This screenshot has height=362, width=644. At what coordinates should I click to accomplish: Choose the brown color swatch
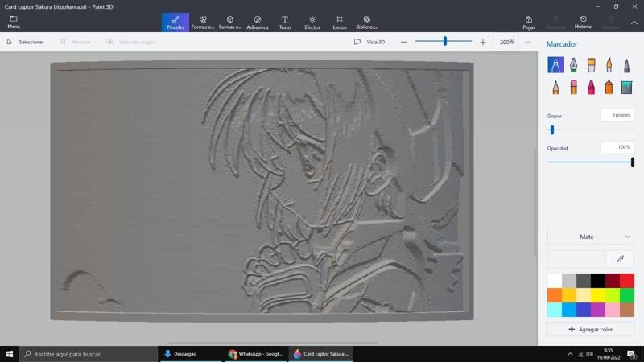(627, 310)
